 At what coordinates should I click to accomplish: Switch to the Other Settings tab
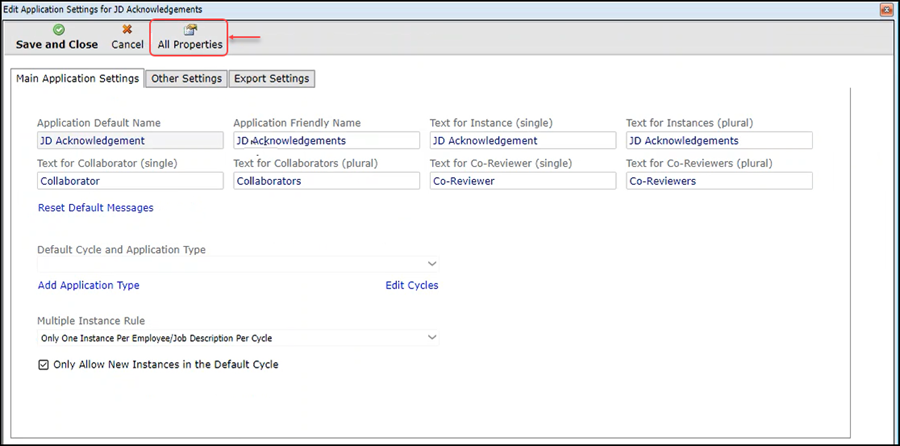coord(186,79)
